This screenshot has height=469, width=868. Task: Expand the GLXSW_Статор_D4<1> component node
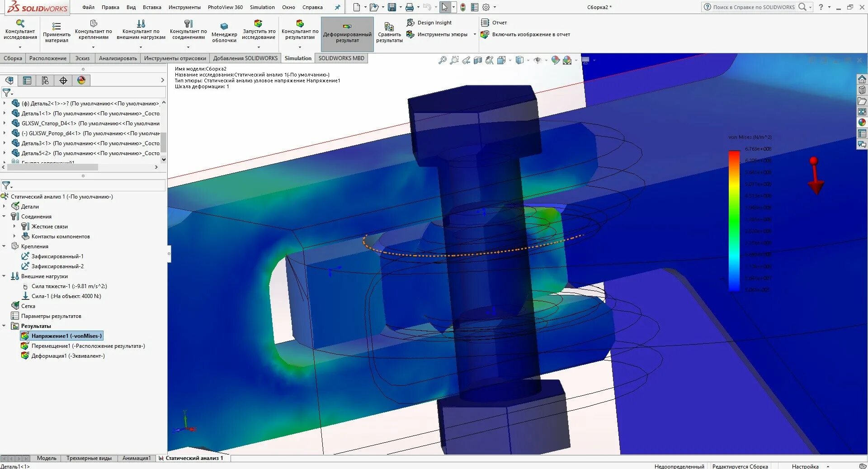(5, 123)
